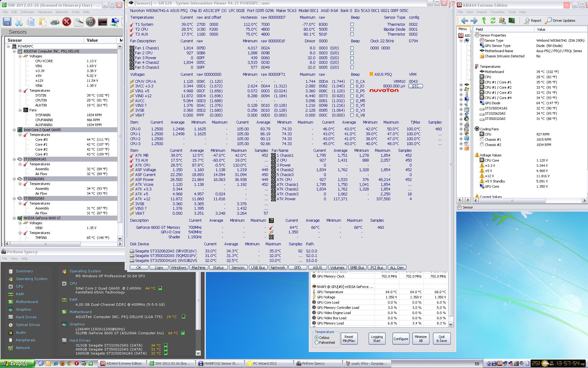Click the Save floppy icon in SIW toolbar

pos(7,22)
